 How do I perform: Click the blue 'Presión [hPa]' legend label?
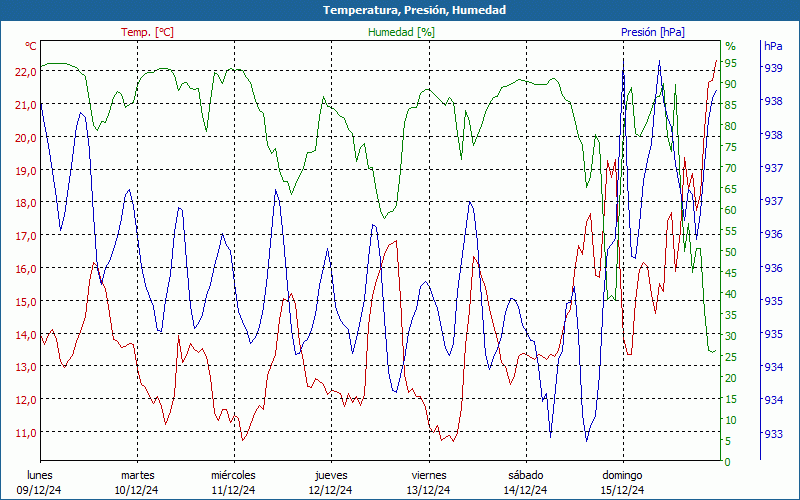pos(653,32)
